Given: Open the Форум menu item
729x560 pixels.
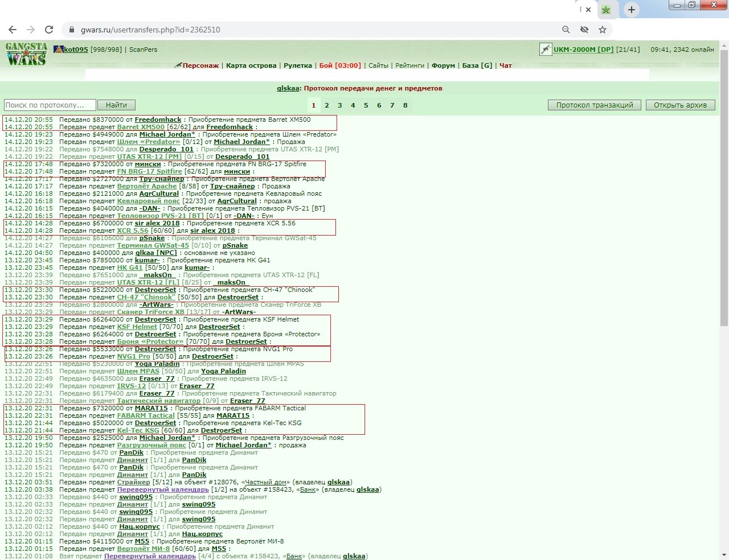Looking at the screenshot, I should (x=443, y=65).
